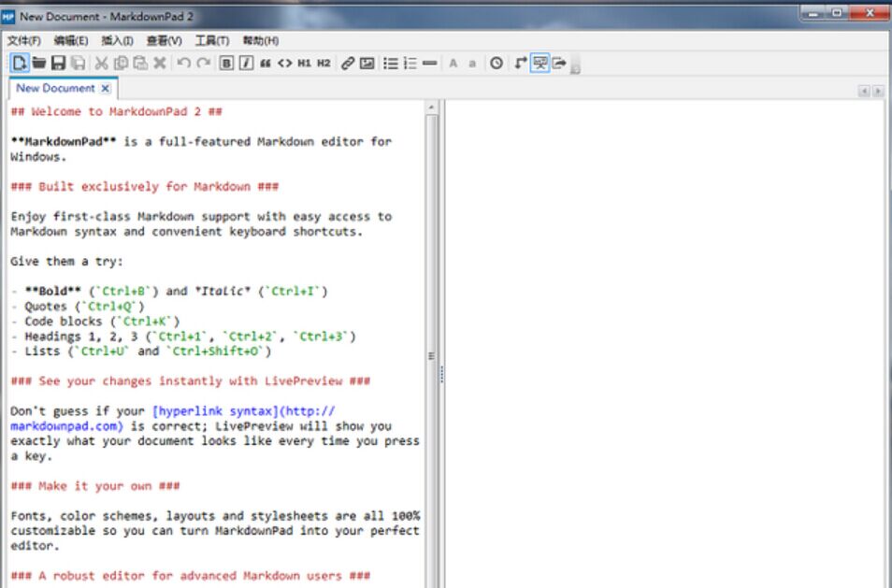Insert an unordered bullet list
The height and width of the screenshot is (588, 892).
click(391, 64)
